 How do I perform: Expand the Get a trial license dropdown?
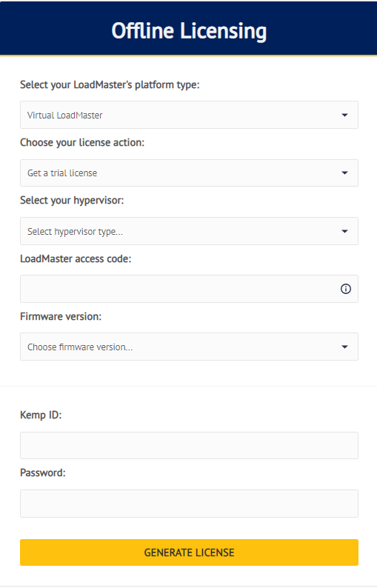click(189, 173)
